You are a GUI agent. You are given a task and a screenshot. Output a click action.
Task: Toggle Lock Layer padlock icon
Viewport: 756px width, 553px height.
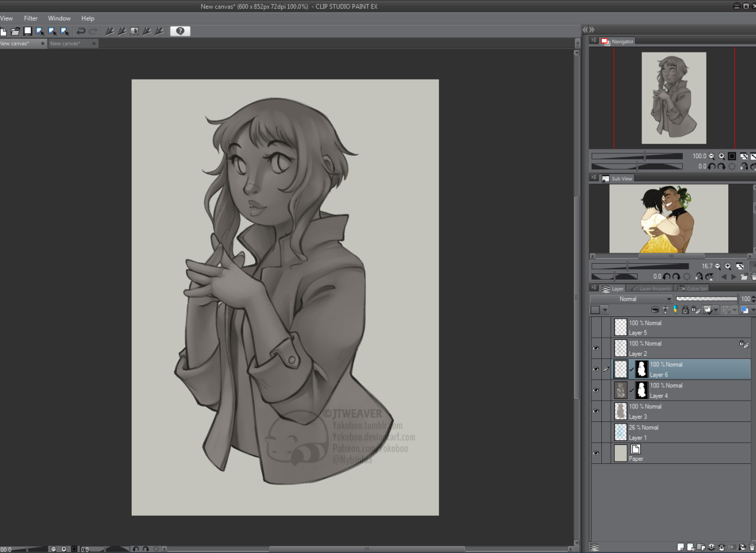[685, 310]
